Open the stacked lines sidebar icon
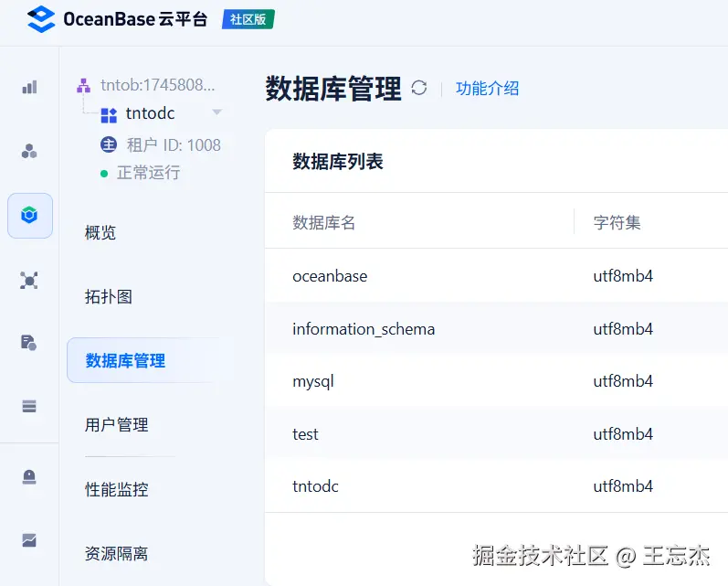This screenshot has height=586, width=728. click(x=29, y=406)
